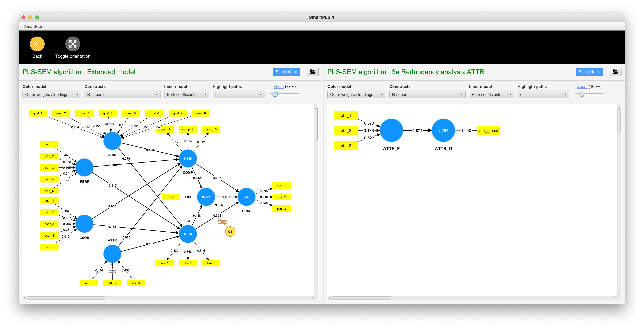Screen dimensions: 644x329
Task: Select the QE moderator node
Action: click(x=230, y=232)
